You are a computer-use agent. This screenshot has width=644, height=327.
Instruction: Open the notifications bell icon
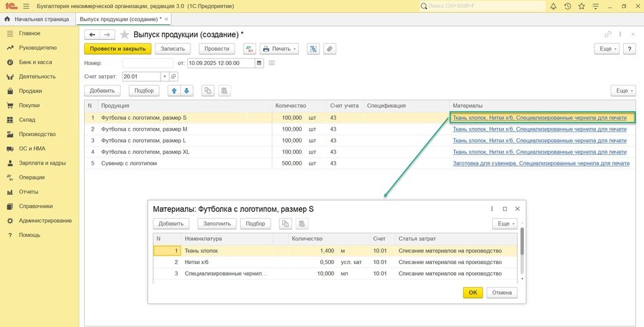click(x=554, y=6)
